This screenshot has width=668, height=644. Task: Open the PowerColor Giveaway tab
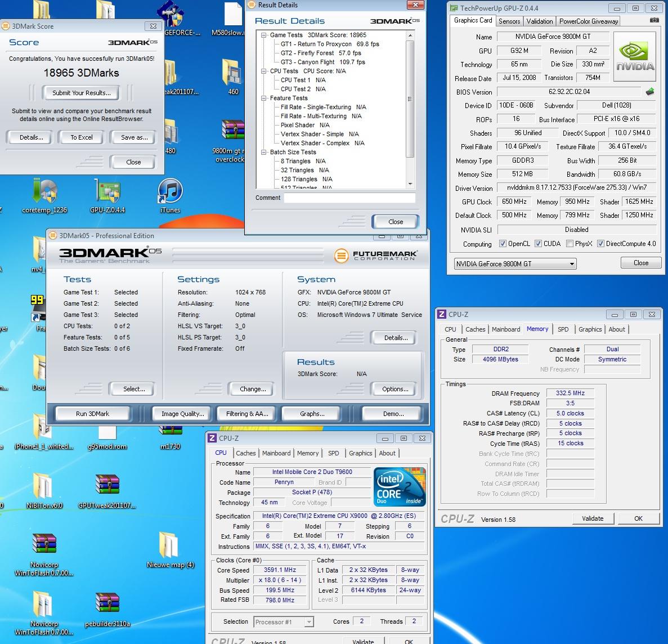[x=588, y=21]
